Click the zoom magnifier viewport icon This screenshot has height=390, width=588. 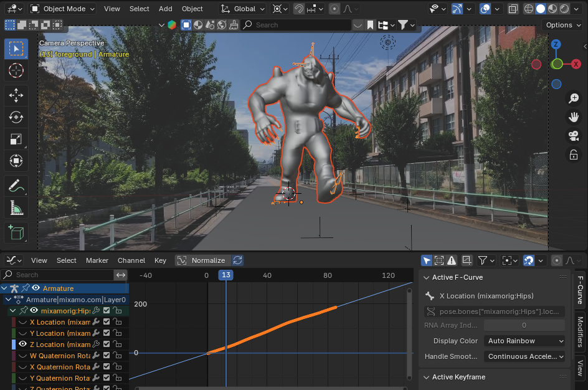573,98
